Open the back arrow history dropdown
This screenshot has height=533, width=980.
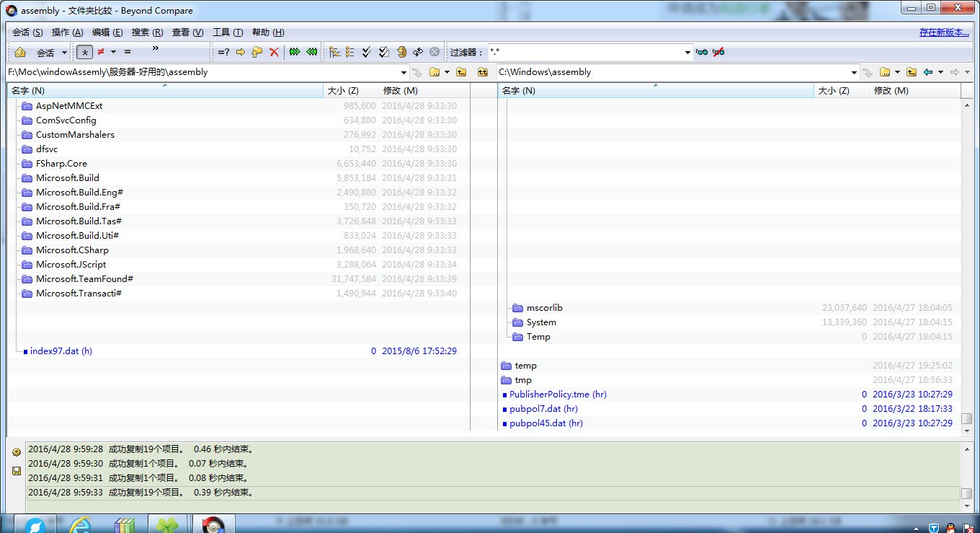coord(940,72)
